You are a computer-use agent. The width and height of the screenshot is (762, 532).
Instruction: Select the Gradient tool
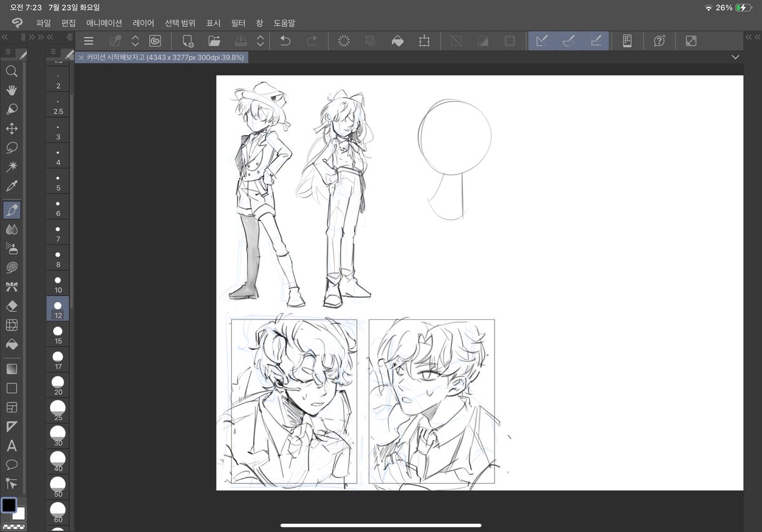(11, 369)
